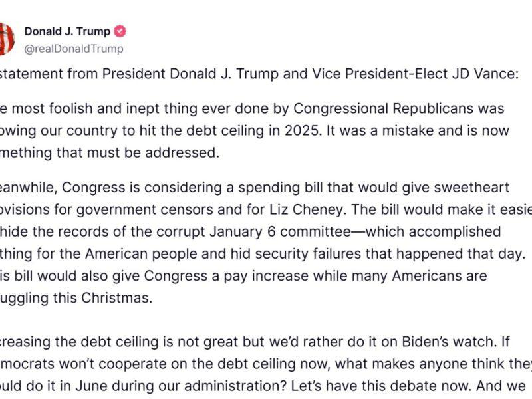This screenshot has height=399, width=532.
Task: Open the Donald J. Trump display name
Action: (x=67, y=31)
